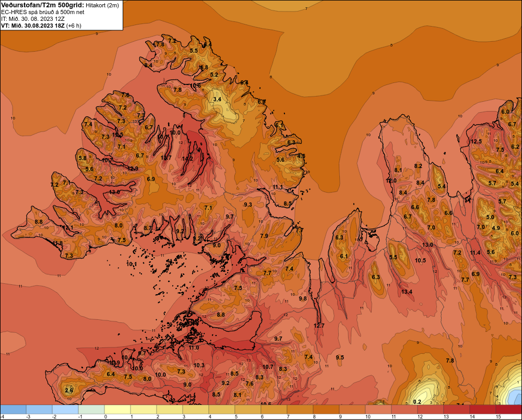This screenshot has width=522, height=420.
Task: Click the 2.6 temperature label
Action: point(69,390)
